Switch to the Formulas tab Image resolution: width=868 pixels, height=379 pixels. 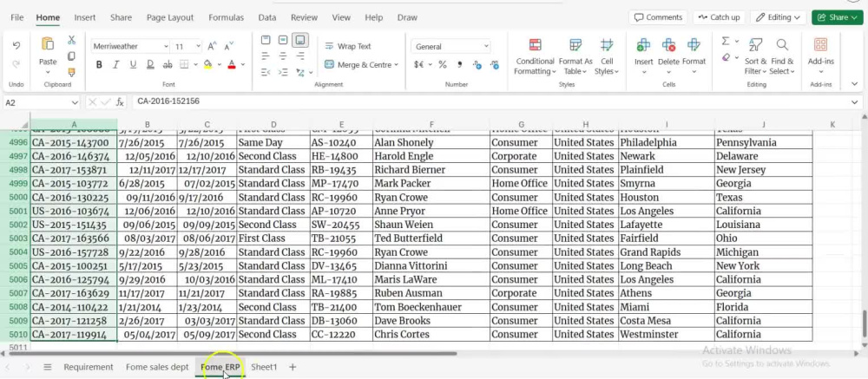pyautogui.click(x=226, y=17)
